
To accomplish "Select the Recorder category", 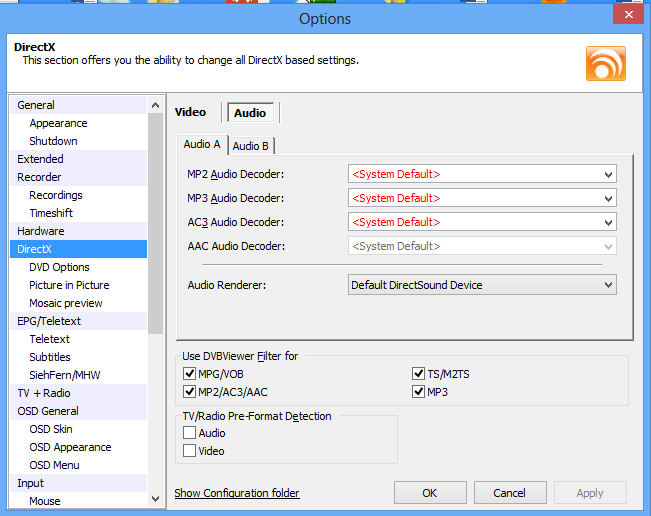I will tap(78, 177).
